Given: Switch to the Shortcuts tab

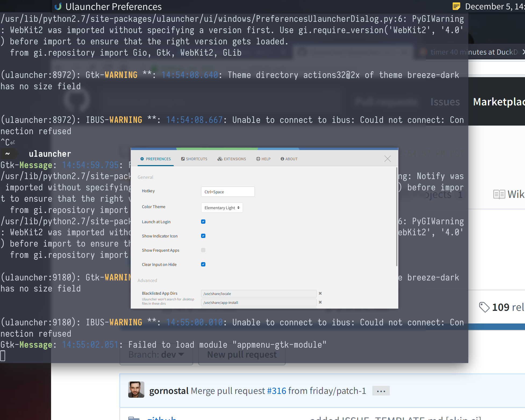Looking at the screenshot, I should point(194,159).
